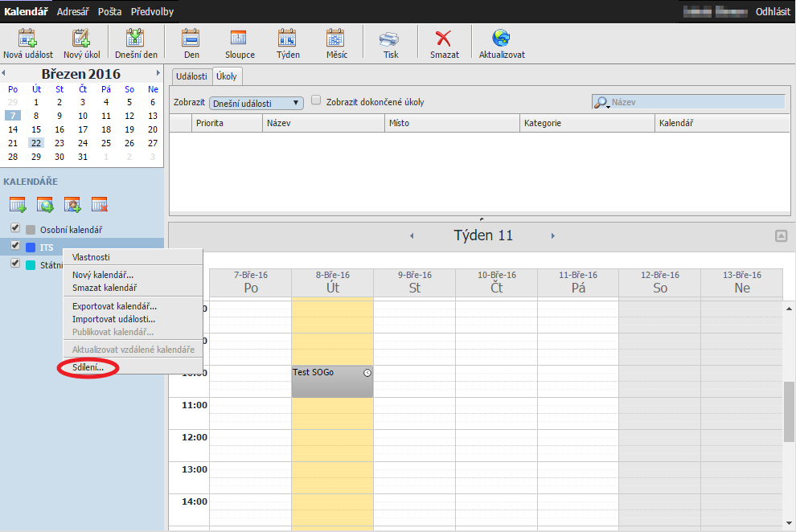Choose Smazat kalendář in context menu
Screen dimensions: 796x532
[133, 288]
